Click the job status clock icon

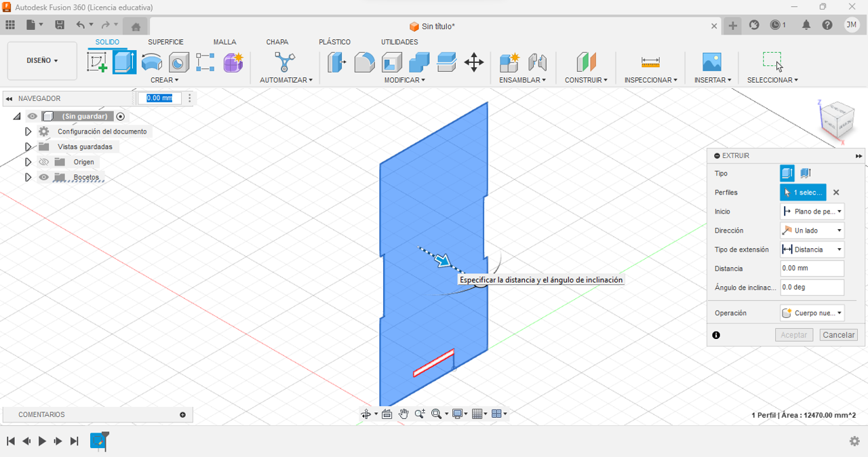778,25
